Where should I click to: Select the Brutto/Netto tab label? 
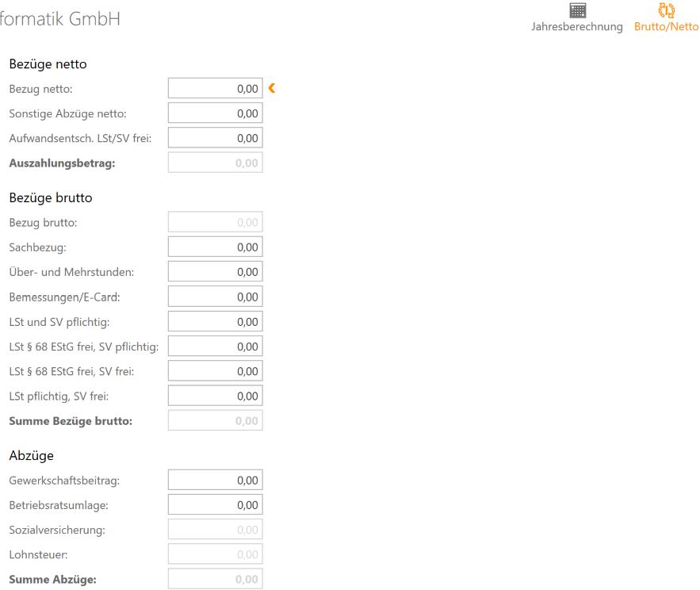[666, 27]
